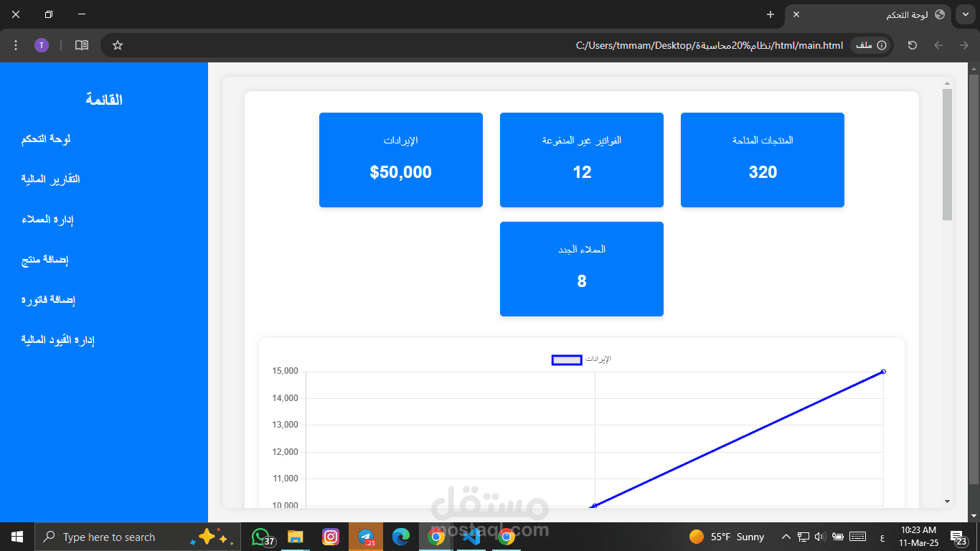View site info via the ملف chip
This screenshot has width=980, height=551.
pos(871,45)
